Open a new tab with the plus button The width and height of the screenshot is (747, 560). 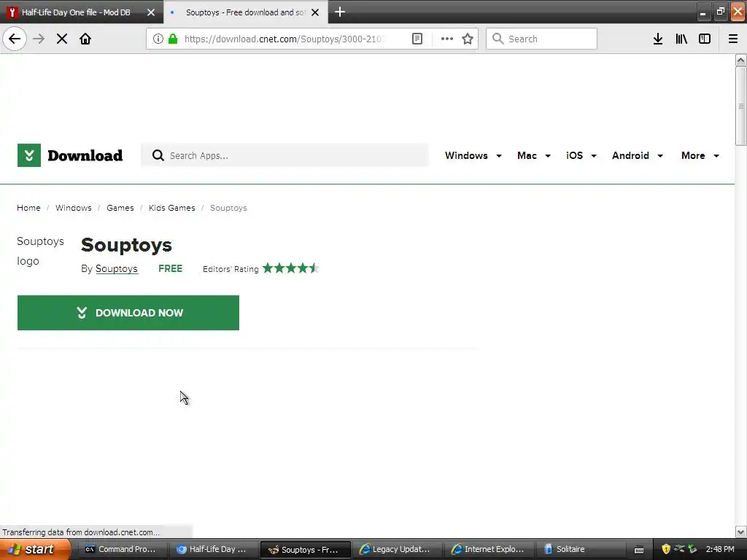[x=340, y=12]
